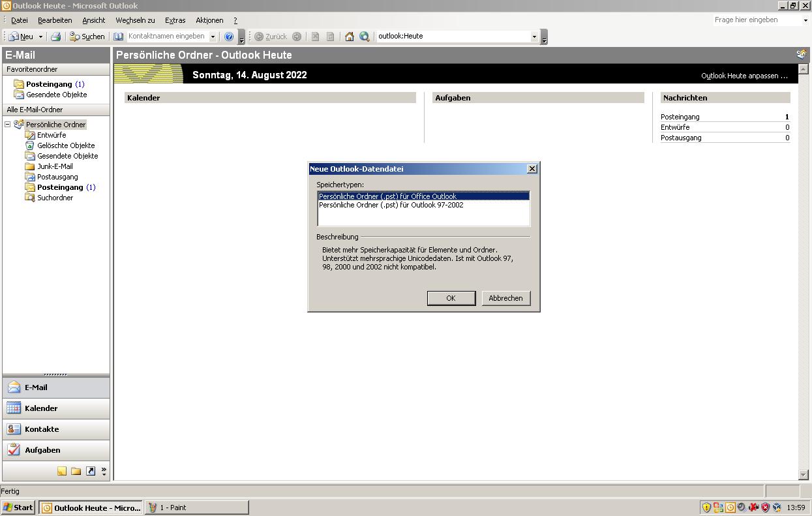Click the Home icon in web toolbar
Screen dimensions: 812x516
pos(350,37)
